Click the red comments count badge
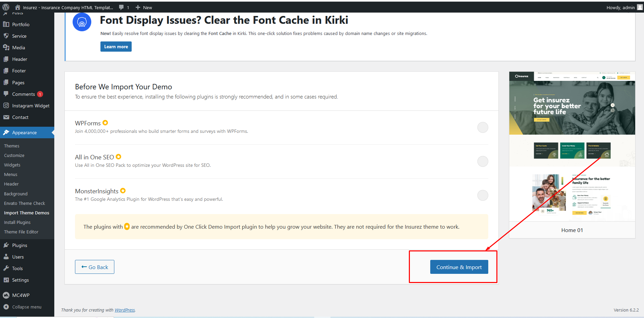 40,94
